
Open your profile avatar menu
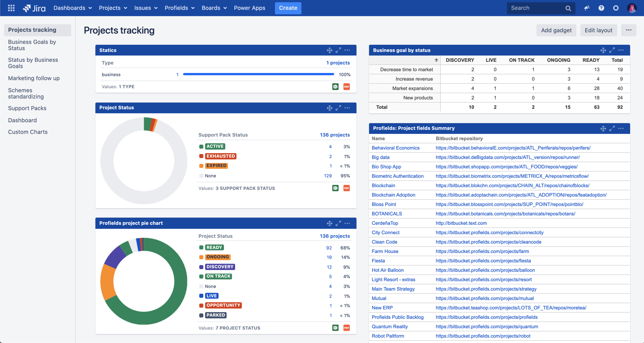tap(632, 8)
